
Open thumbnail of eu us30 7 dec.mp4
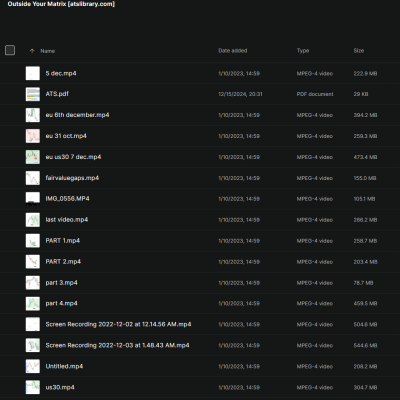pyautogui.click(x=33, y=157)
